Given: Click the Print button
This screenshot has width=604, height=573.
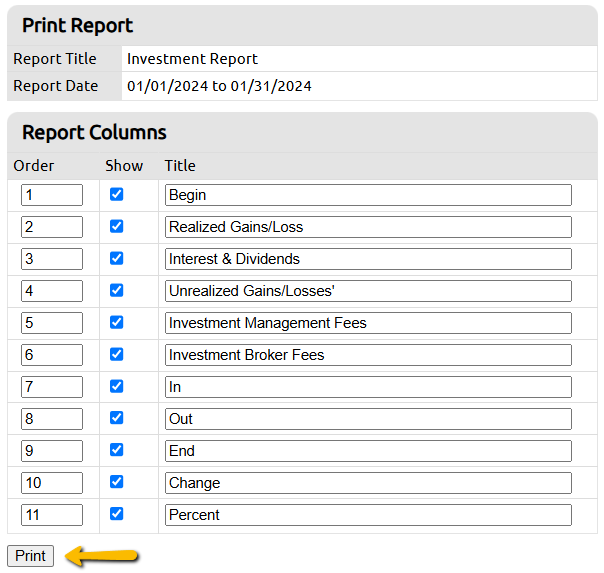Looking at the screenshot, I should click(30, 556).
